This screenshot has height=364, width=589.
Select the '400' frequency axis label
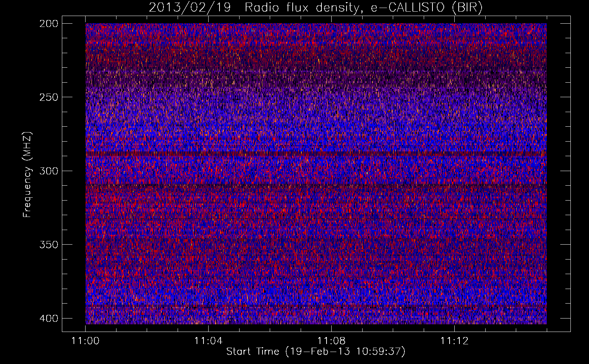(48, 318)
